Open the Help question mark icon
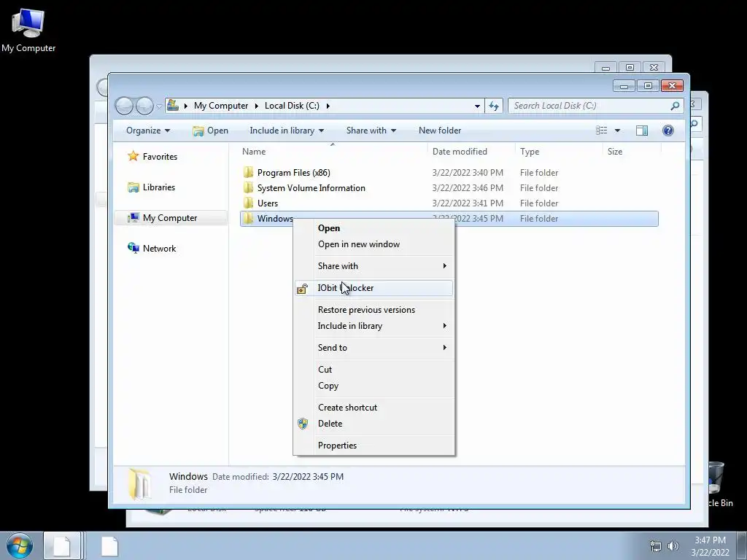 pos(668,131)
